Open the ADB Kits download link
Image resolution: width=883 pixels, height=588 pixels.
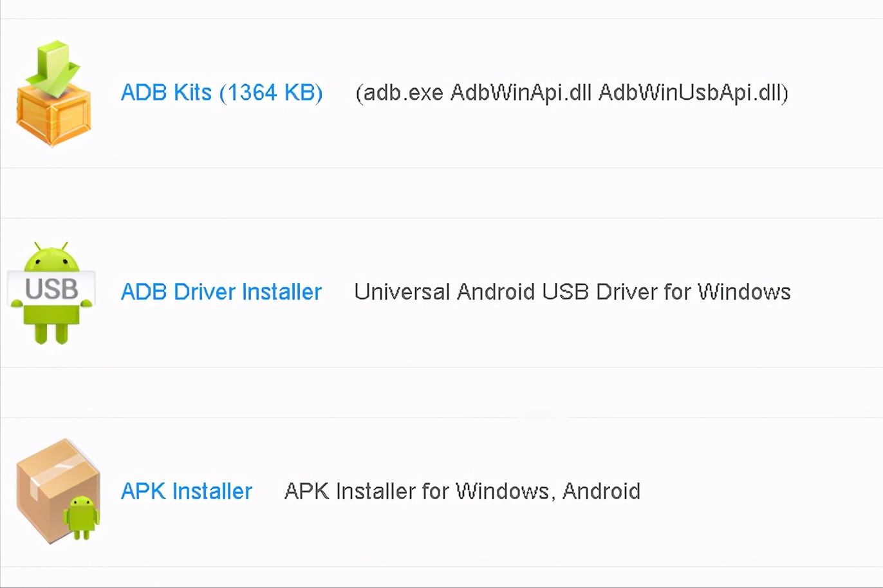221,93
